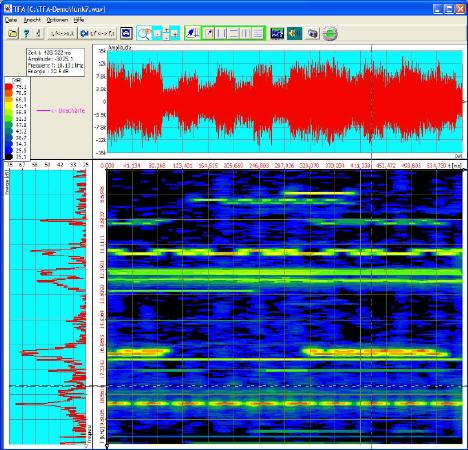Screen dimensions: 468x450
Task: Click the red swatch in dB color legend
Action: pyautogui.click(x=9, y=87)
